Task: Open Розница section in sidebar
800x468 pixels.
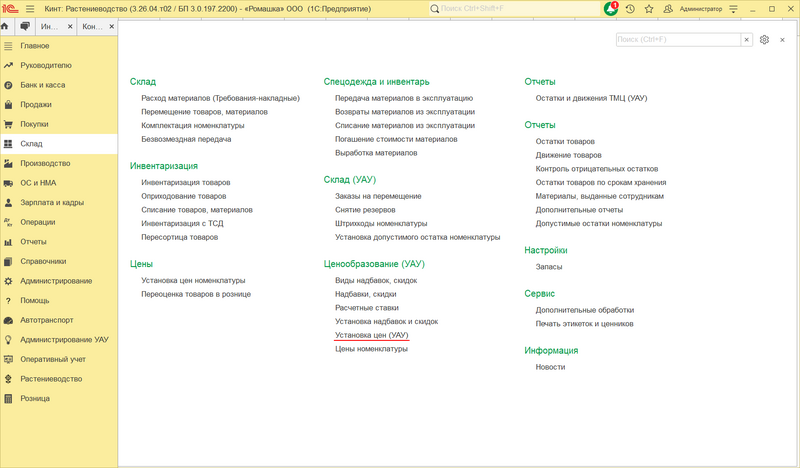Action: pos(59,399)
